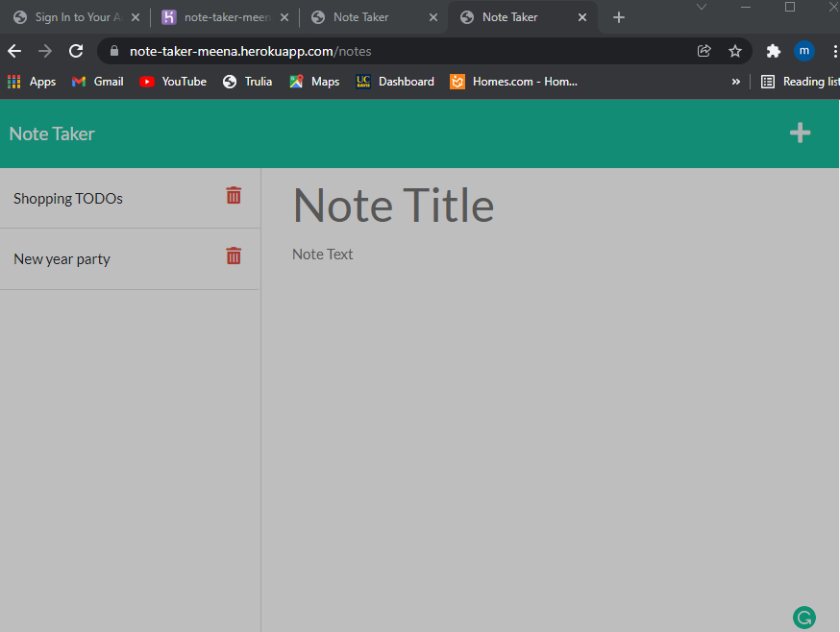Star the page using the bookmark icon
This screenshot has width=840, height=632.
(x=735, y=50)
